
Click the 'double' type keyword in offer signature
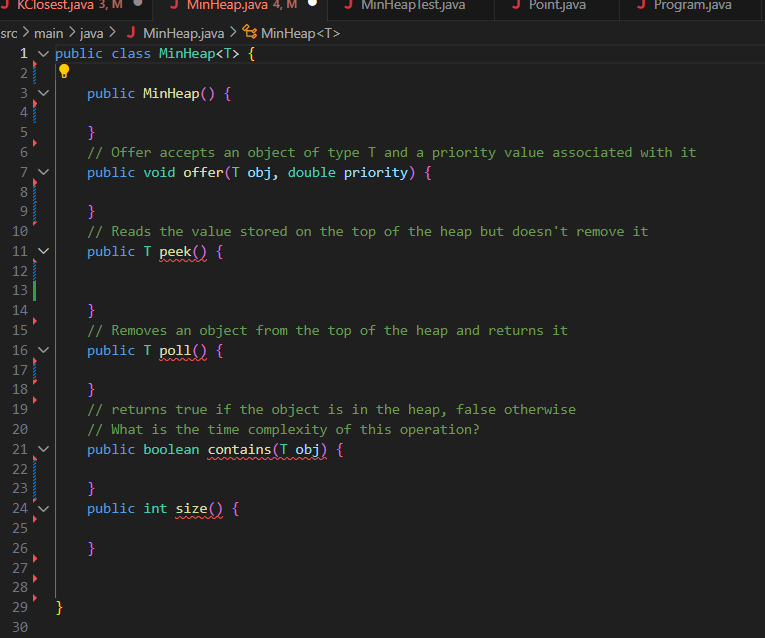(311, 172)
